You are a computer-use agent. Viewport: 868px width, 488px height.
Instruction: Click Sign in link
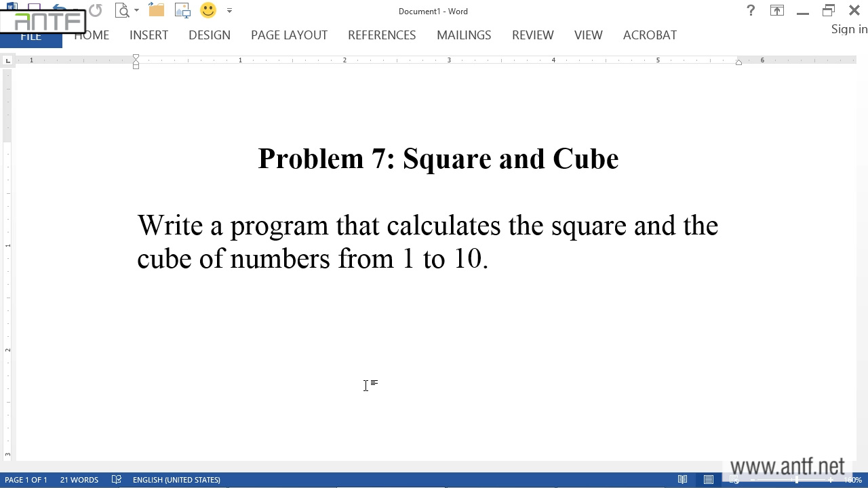click(849, 29)
